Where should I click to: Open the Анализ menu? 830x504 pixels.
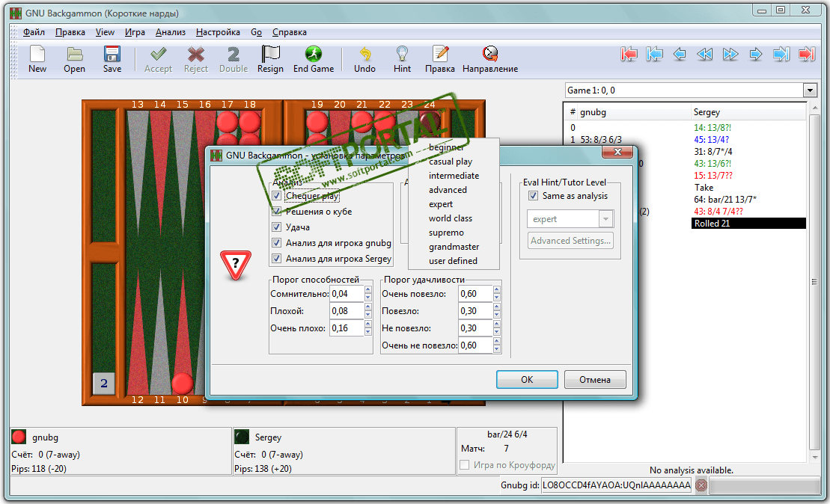tap(171, 32)
